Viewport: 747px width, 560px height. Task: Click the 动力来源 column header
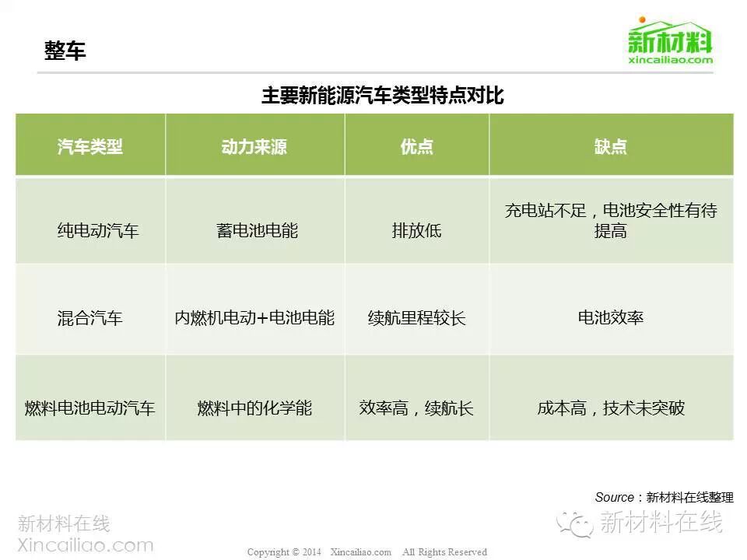[x=255, y=145]
